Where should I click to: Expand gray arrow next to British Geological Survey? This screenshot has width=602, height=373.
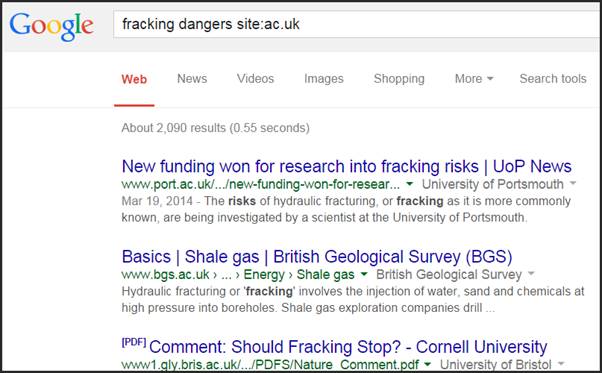click(531, 274)
